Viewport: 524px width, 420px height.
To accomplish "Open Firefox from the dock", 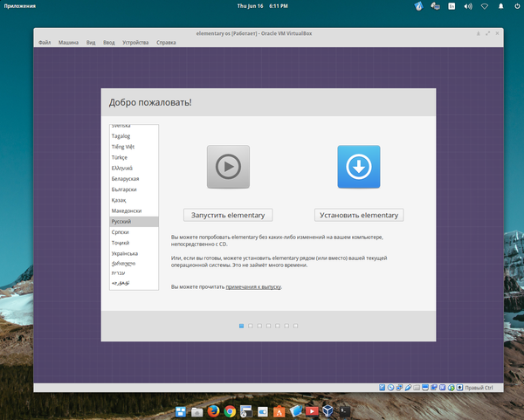I will point(212,410).
